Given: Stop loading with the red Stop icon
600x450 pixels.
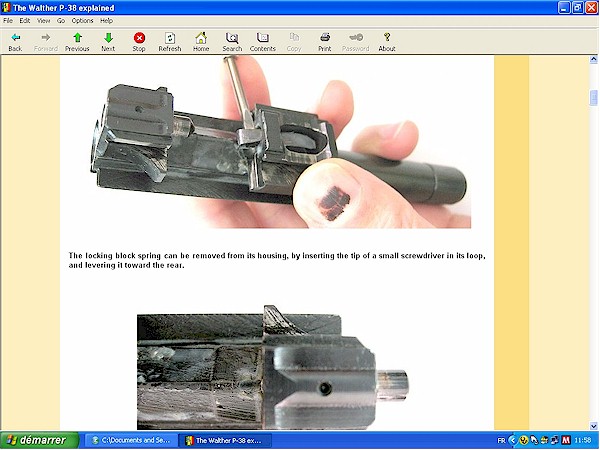Looking at the screenshot, I should tap(139, 41).
